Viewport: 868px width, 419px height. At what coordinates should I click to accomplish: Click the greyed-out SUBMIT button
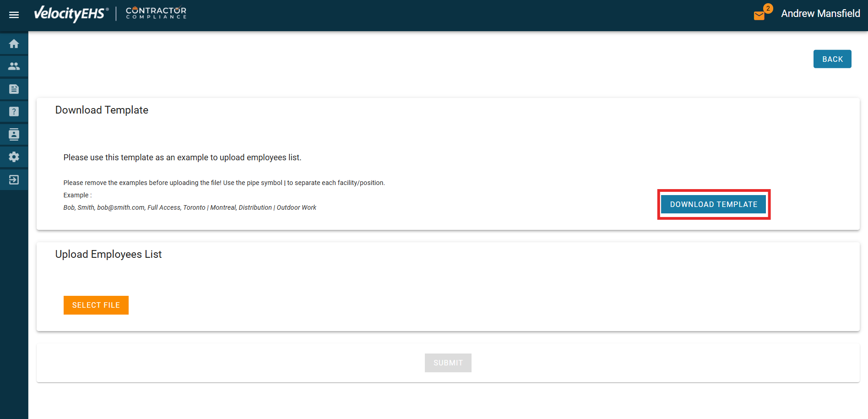coord(448,363)
